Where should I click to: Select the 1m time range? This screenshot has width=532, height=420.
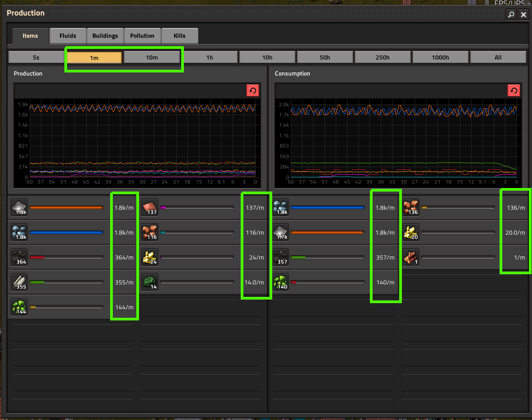[94, 58]
